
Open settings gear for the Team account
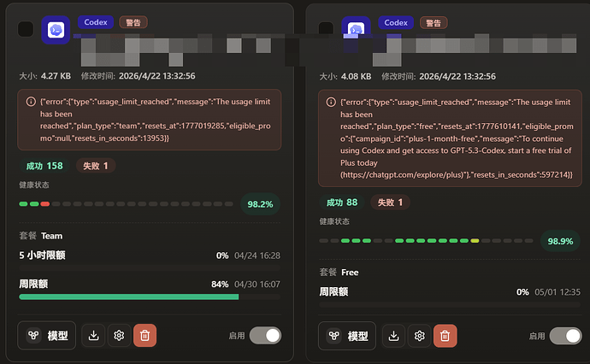click(x=119, y=335)
